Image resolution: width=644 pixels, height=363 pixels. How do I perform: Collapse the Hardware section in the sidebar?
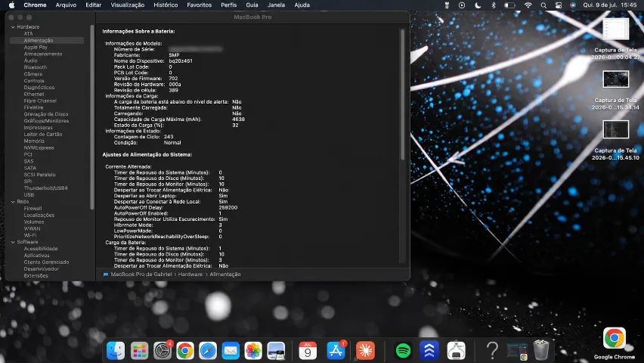13,27
